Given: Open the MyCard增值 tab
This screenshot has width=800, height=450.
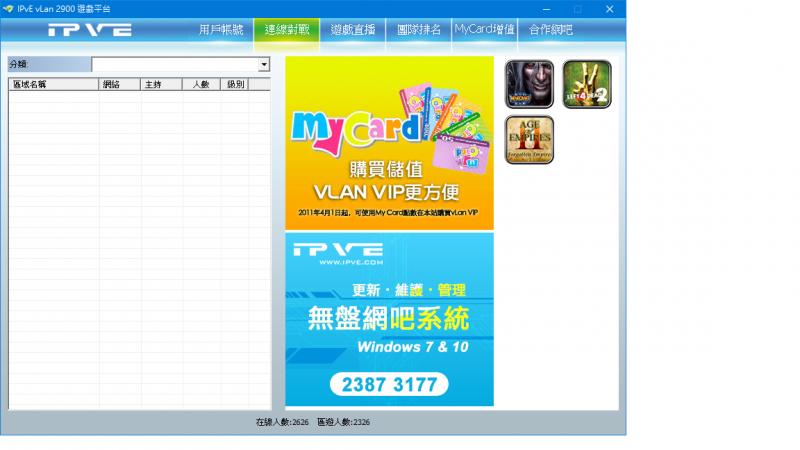Looking at the screenshot, I should [485, 30].
